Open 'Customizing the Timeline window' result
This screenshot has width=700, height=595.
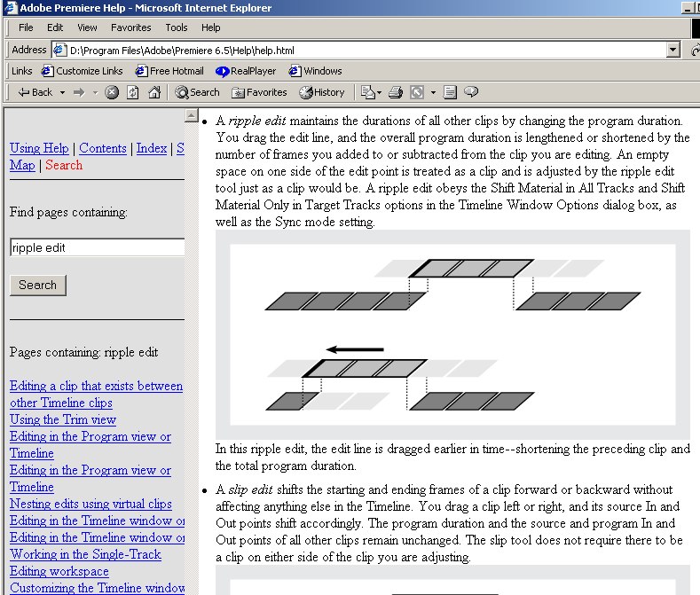click(x=98, y=588)
